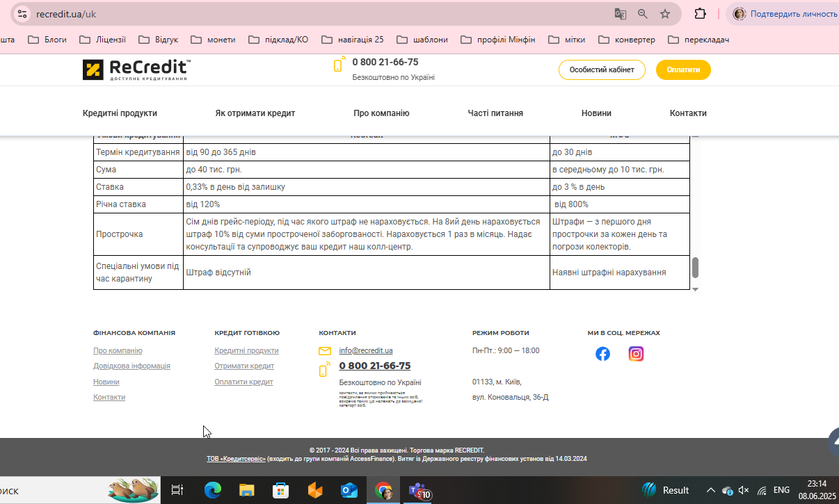Click the table's vertical scrollbar thumb
The height and width of the screenshot is (504, 839).
tap(695, 268)
